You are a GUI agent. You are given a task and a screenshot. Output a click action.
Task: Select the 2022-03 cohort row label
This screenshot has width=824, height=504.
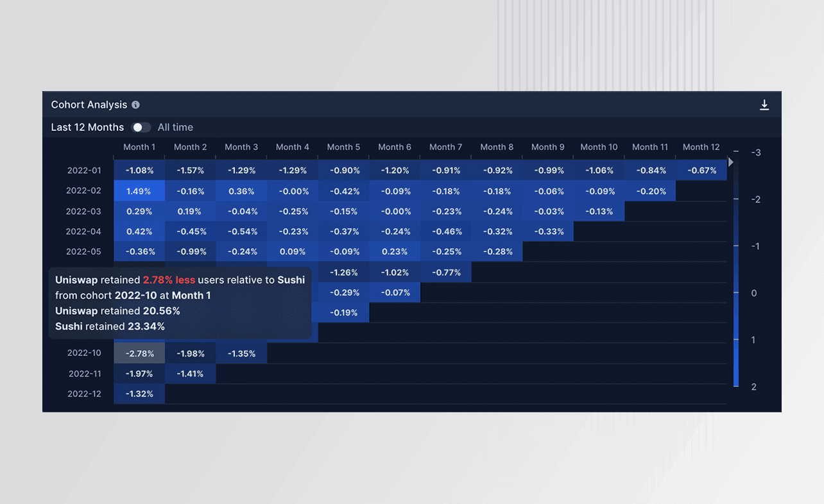(x=84, y=211)
